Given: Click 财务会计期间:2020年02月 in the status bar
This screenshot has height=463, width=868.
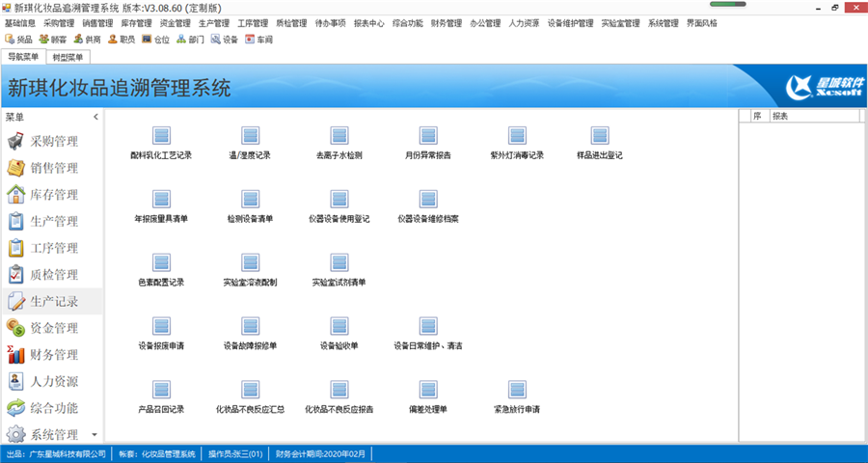Looking at the screenshot, I should pos(320,454).
